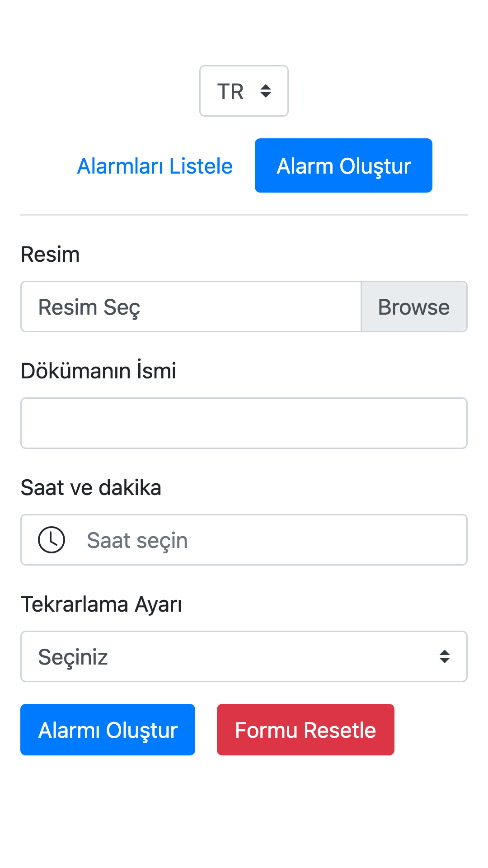
Task: Submit with the Alarmı Oluştur button
Action: coord(108,730)
